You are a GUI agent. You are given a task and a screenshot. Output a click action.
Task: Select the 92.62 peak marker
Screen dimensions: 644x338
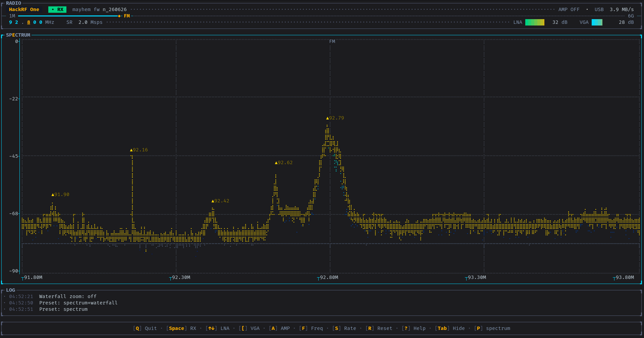[x=284, y=163]
